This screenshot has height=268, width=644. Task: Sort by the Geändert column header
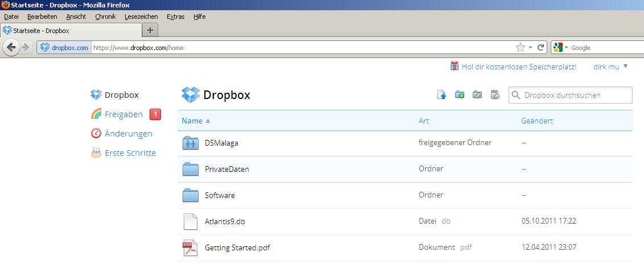(x=537, y=121)
